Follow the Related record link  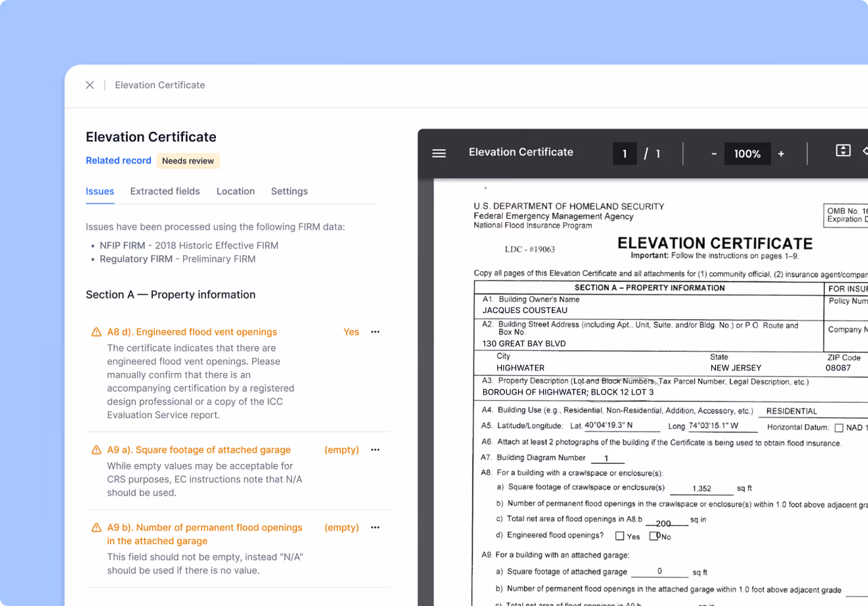pos(118,161)
